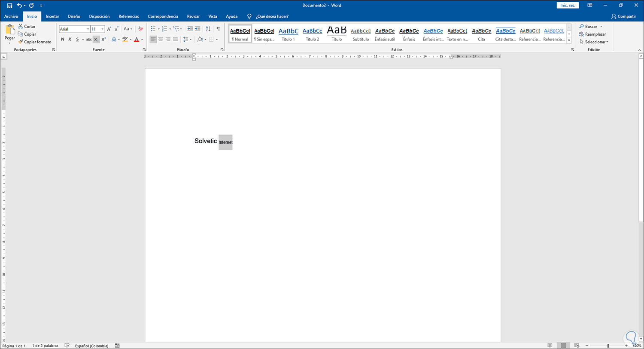
Task: Switch to the Insertar tab
Action: [52, 16]
